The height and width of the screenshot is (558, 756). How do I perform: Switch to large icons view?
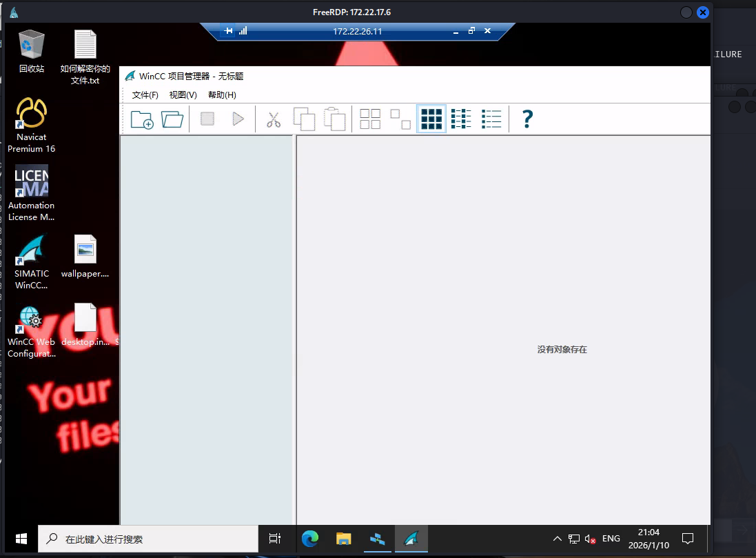point(370,119)
